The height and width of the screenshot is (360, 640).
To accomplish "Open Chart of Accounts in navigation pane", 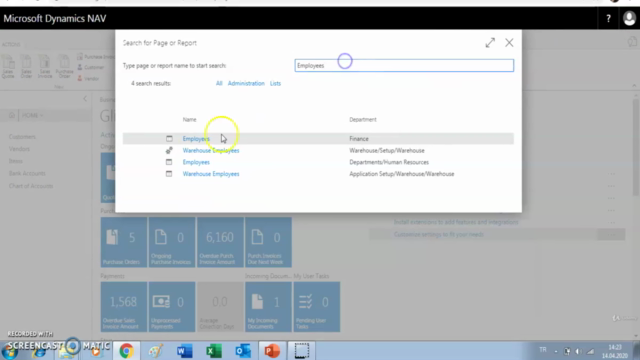I will (31, 186).
